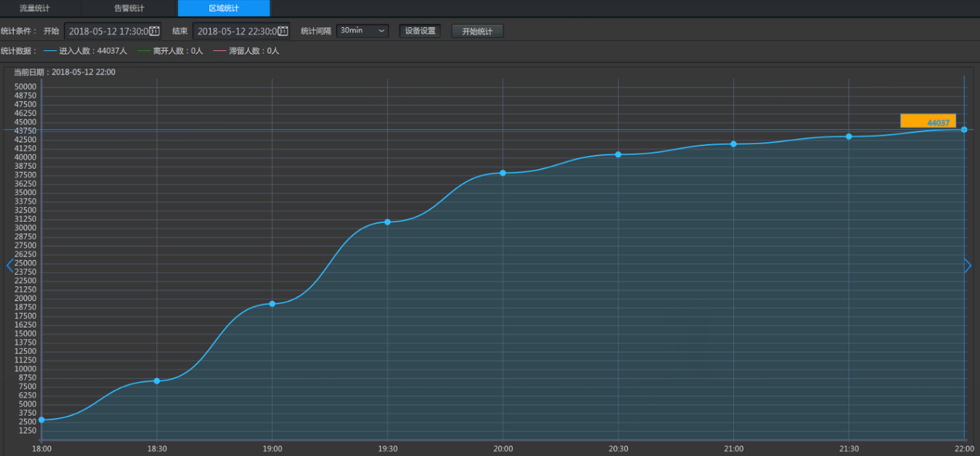Select the 22:00 data point
The height and width of the screenshot is (456, 980).
pos(964,130)
